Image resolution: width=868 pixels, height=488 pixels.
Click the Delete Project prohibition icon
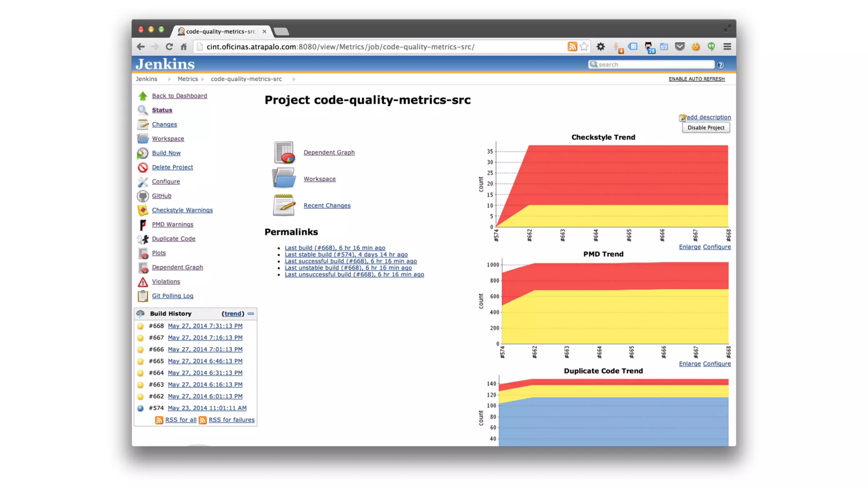tap(143, 167)
